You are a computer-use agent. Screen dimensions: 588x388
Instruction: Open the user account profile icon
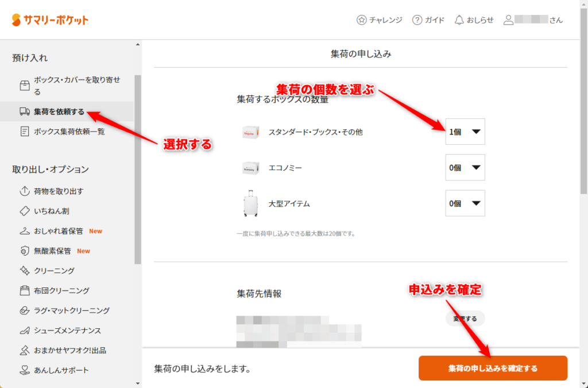coord(508,20)
